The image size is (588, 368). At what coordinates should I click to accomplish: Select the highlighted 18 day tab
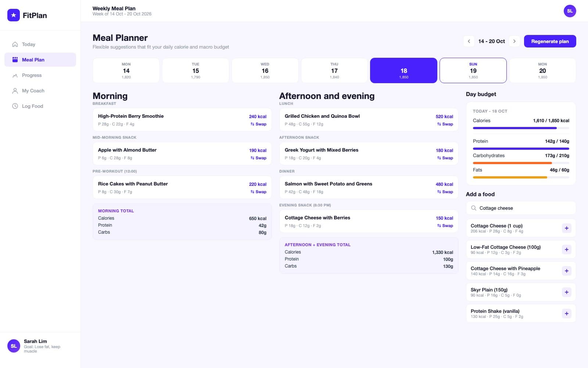pos(404,70)
